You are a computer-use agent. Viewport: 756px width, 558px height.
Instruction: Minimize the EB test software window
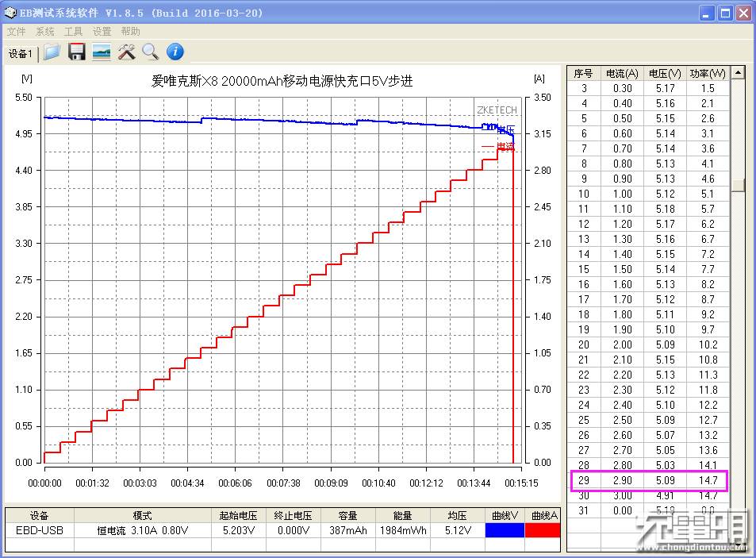coord(706,13)
